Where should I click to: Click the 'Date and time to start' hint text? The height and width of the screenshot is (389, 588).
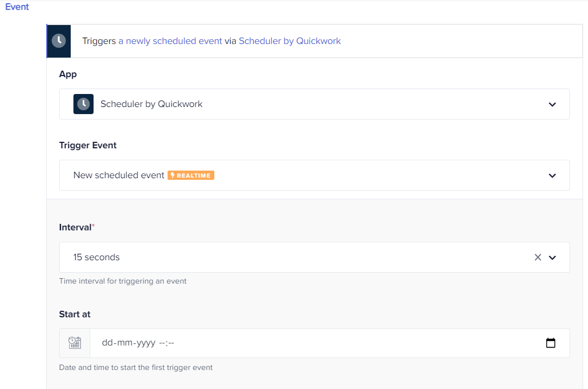136,368
